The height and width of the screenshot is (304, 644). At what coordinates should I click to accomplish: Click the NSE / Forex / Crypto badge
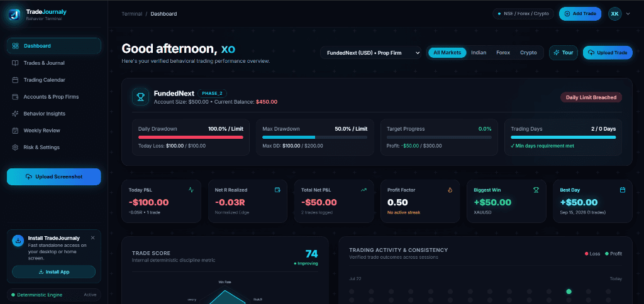(523, 14)
